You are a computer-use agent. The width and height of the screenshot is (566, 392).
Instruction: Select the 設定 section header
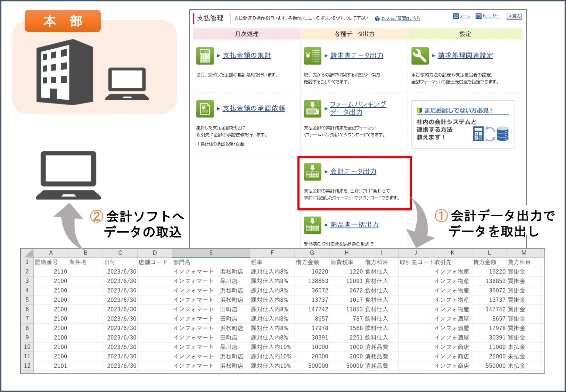[x=465, y=34]
